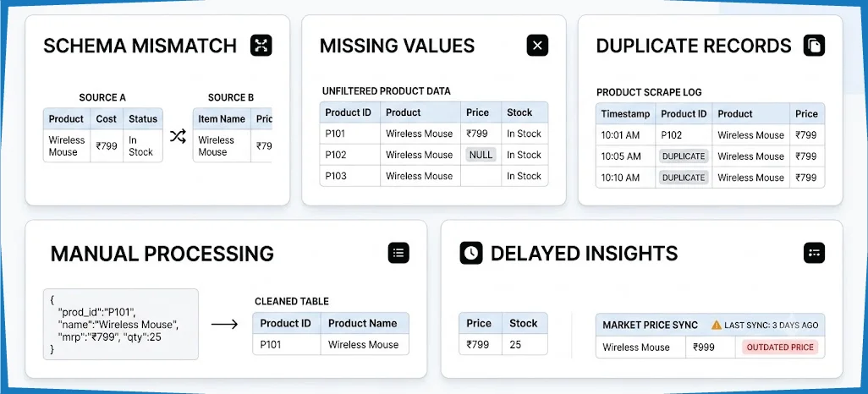Select the SCHEMA MISMATCH heading

(140, 46)
